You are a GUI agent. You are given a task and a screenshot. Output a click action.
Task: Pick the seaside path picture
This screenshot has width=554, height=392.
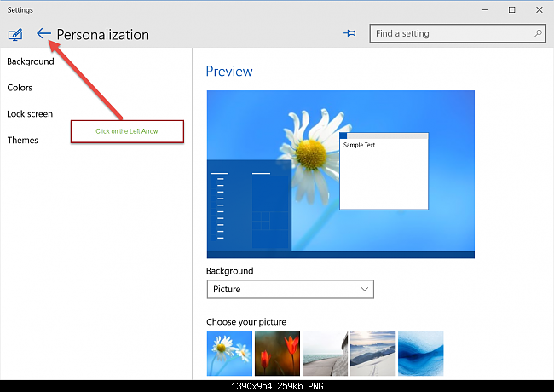pyautogui.click(x=325, y=353)
